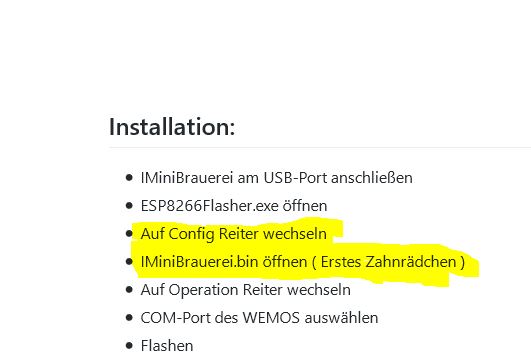The width and height of the screenshot is (531, 364).
Task: Click the bullet before "ESP8266Flasher.exe öffnen"
Action: click(x=129, y=206)
